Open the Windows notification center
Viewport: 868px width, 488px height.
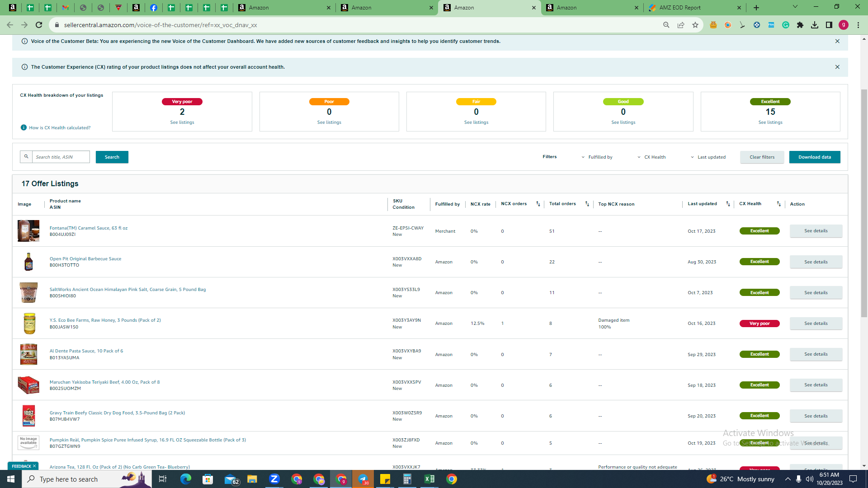(x=854, y=479)
